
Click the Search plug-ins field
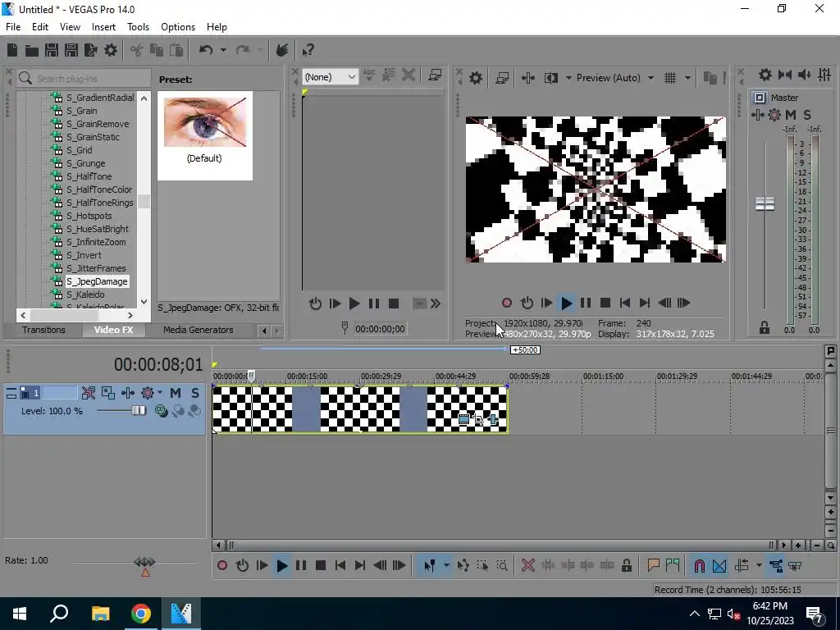[x=84, y=79]
